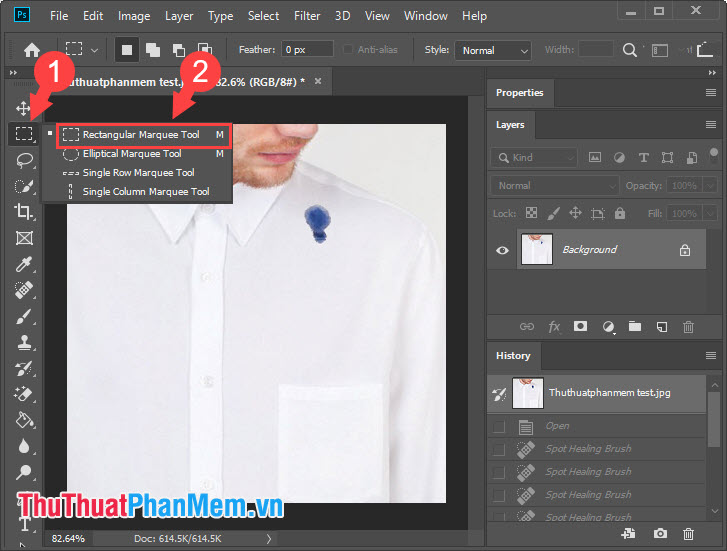Hide the Background layer eye icon
The height and width of the screenshot is (551, 727).
click(x=502, y=250)
